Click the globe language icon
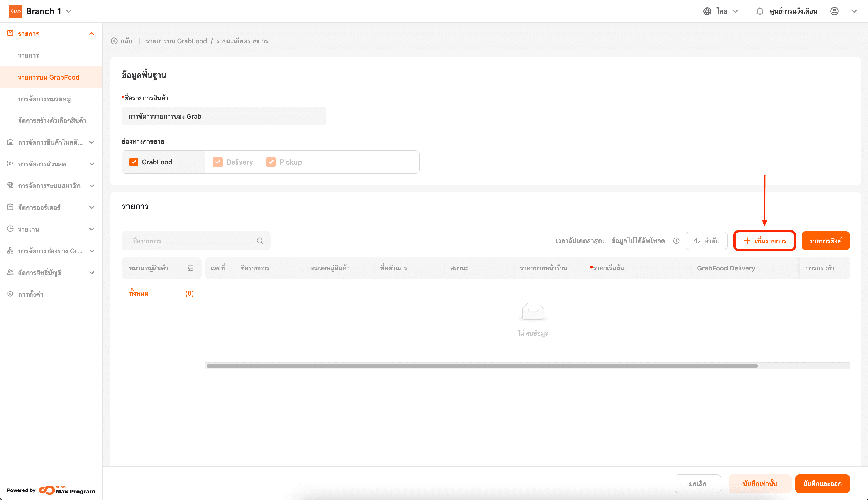This screenshot has height=500, width=868. click(x=707, y=11)
